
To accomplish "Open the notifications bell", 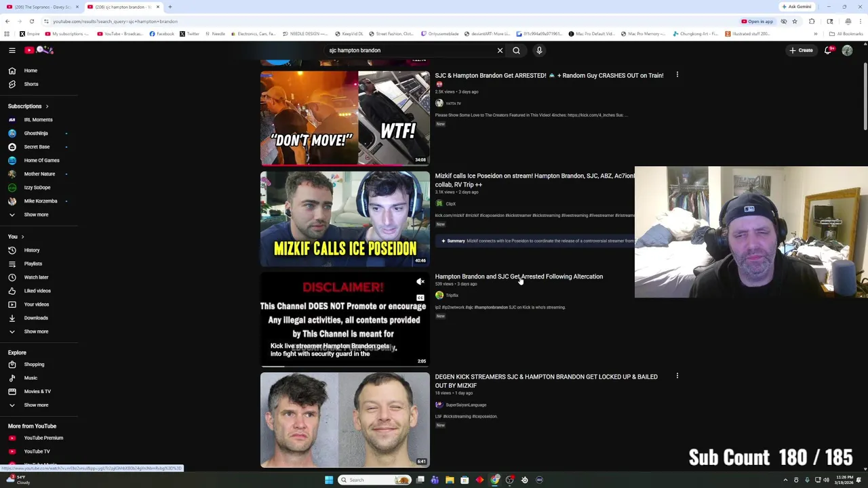I will pos(828,50).
